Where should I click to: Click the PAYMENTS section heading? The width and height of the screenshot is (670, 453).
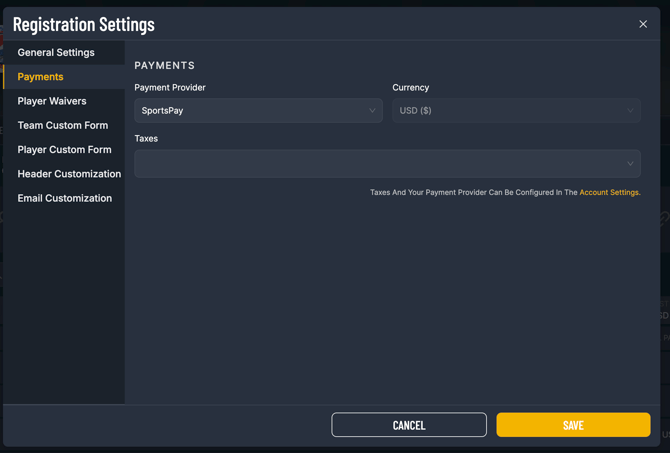tap(165, 65)
